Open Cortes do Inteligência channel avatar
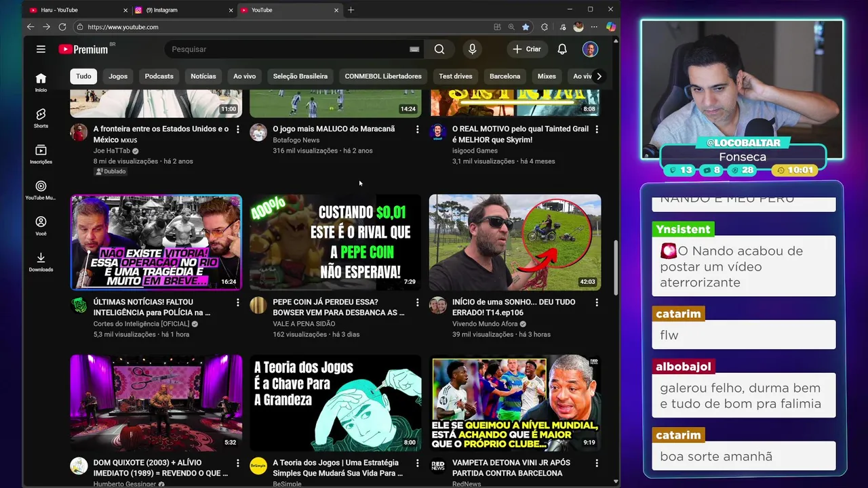The height and width of the screenshot is (488, 868). click(x=79, y=306)
